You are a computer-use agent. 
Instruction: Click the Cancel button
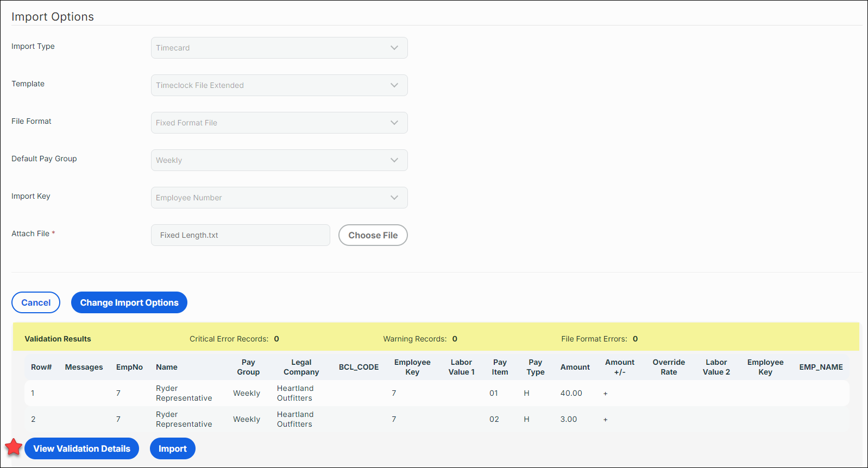36,302
